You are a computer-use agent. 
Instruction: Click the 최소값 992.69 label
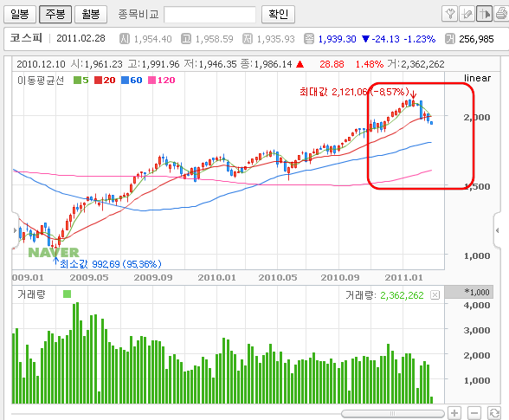[x=111, y=264]
